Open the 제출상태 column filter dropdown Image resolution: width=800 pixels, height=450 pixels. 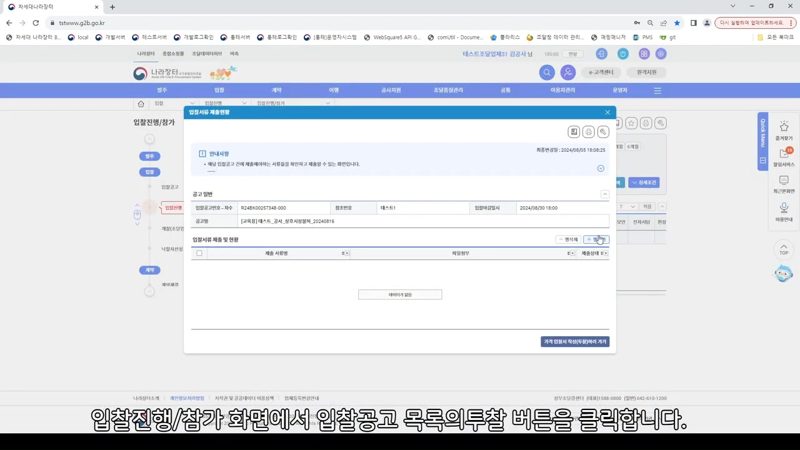coord(605,253)
